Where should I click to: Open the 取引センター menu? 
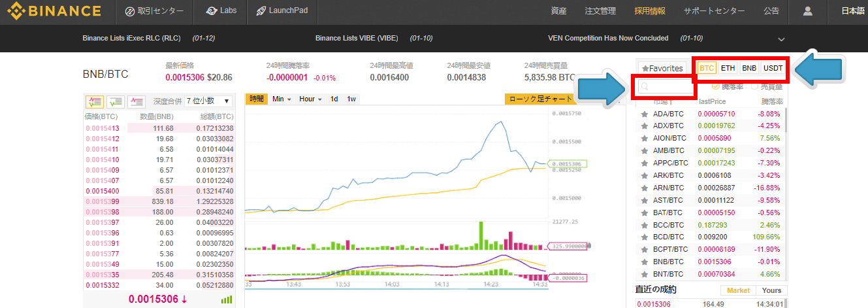point(154,11)
